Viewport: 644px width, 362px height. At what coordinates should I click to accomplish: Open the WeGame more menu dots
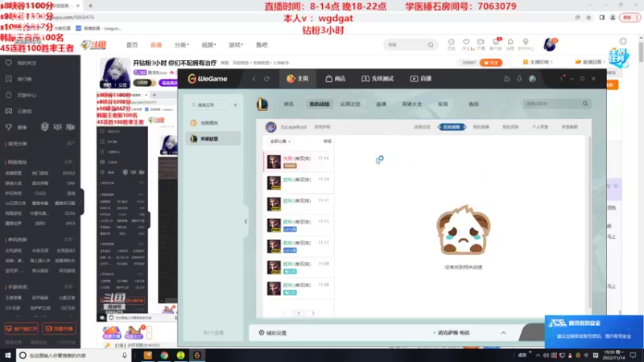tap(561, 78)
